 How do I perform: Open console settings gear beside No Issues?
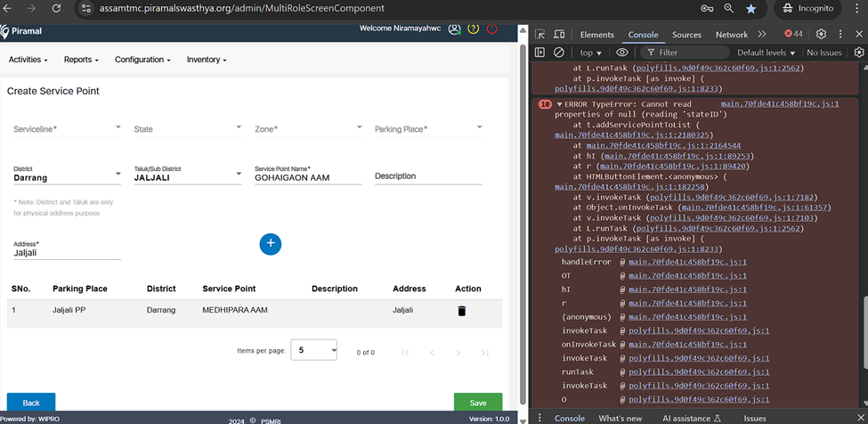click(x=859, y=53)
